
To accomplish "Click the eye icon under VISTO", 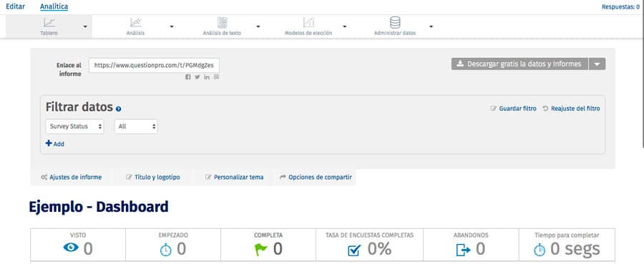I will coord(71,248).
